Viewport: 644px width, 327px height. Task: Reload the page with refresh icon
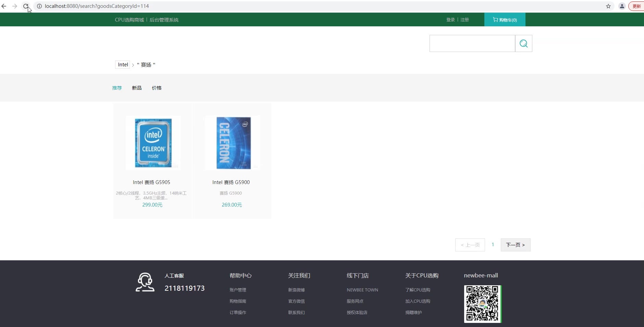26,6
